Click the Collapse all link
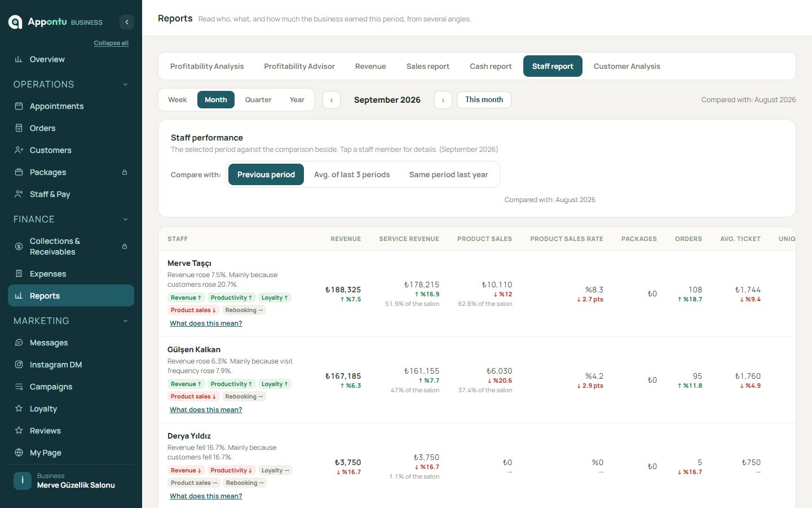The height and width of the screenshot is (508, 812). (111, 43)
